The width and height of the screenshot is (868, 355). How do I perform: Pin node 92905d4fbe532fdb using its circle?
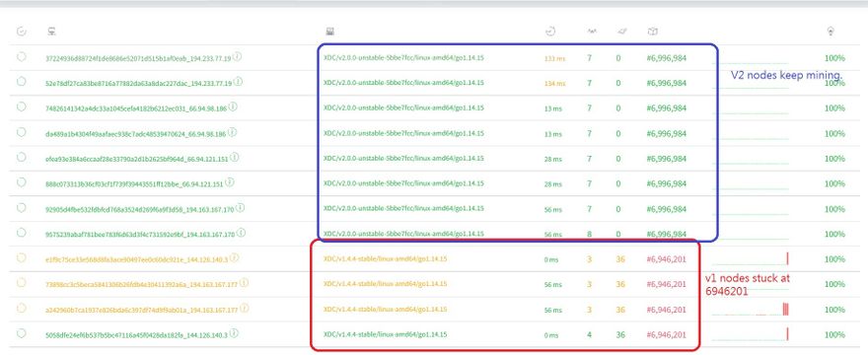pos(21,208)
